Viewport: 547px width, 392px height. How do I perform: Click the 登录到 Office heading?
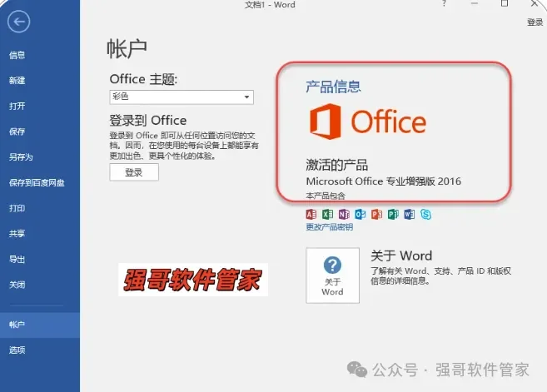[x=148, y=121]
